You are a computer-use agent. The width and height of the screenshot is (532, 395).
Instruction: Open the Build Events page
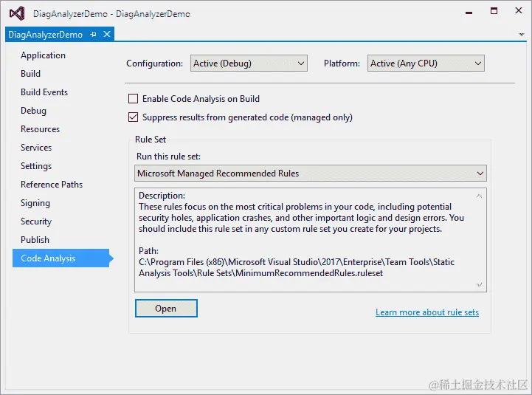(x=44, y=92)
